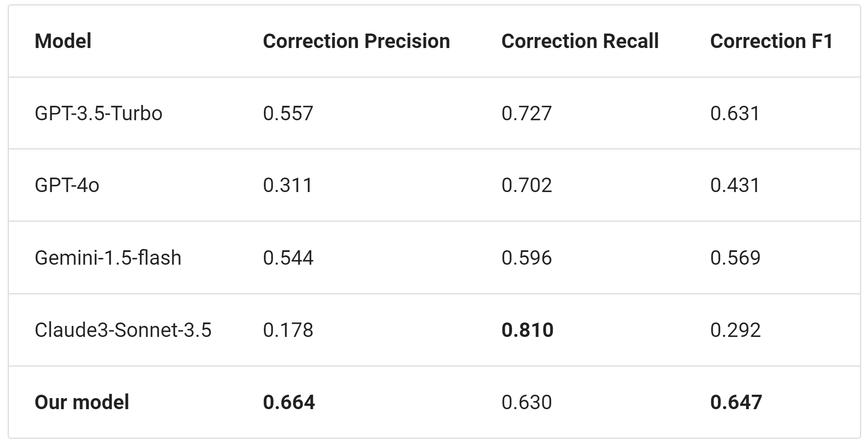Click the Correction Precision column header
Viewport: 868px width, 444px height.
coord(356,41)
